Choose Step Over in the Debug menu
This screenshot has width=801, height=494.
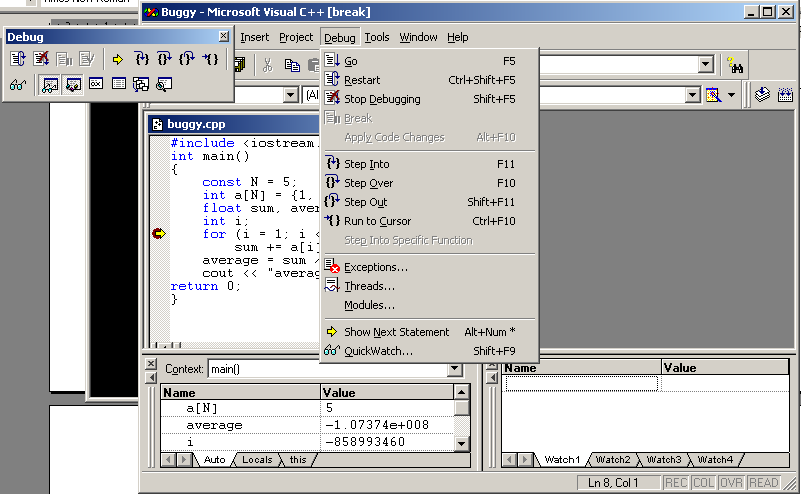(429, 183)
